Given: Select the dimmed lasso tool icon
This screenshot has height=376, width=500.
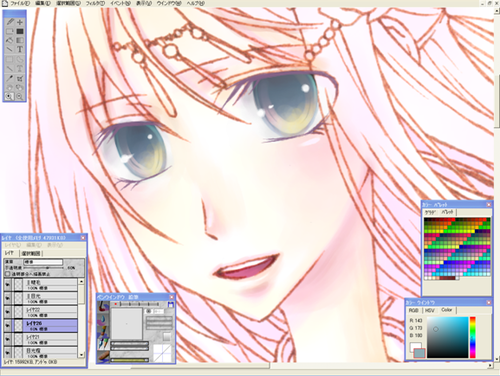Looking at the screenshot, I should [x=20, y=60].
